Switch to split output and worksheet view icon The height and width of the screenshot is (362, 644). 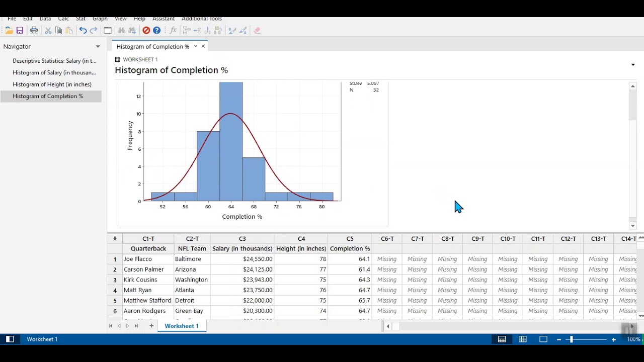502,339
